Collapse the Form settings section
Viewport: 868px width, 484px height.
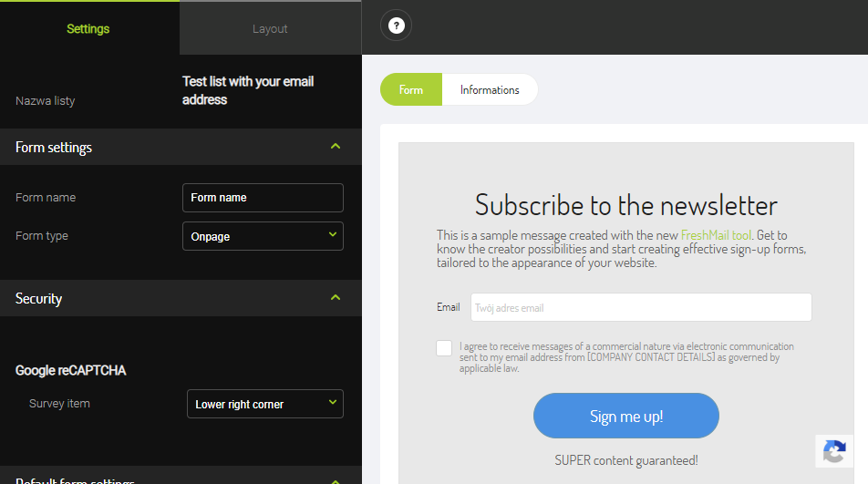(x=336, y=147)
